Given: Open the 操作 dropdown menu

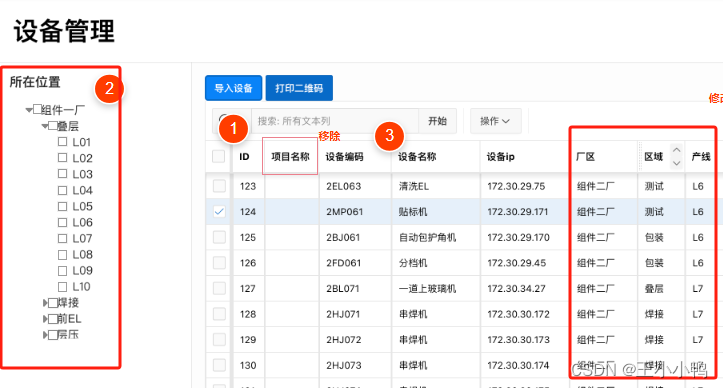Looking at the screenshot, I should click(495, 121).
